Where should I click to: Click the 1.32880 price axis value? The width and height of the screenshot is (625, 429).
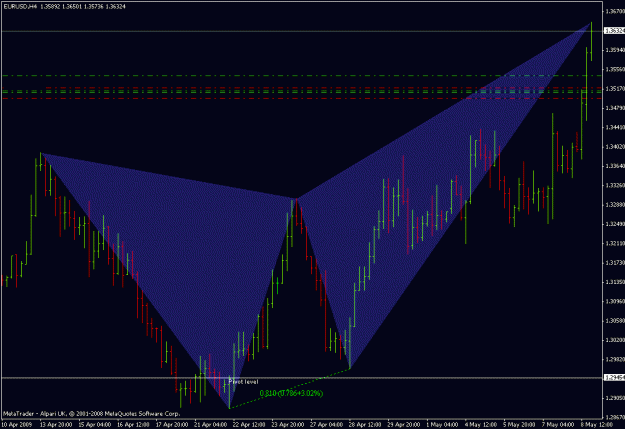615,205
